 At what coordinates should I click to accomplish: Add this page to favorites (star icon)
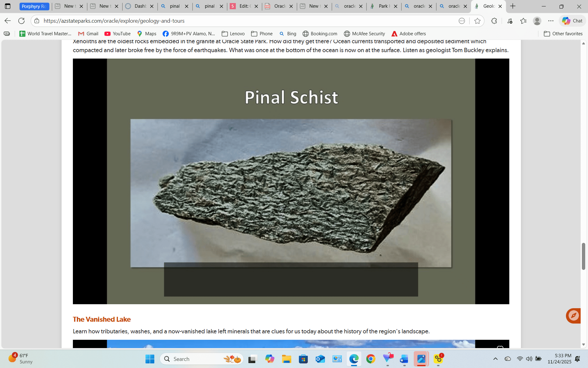pos(477,21)
